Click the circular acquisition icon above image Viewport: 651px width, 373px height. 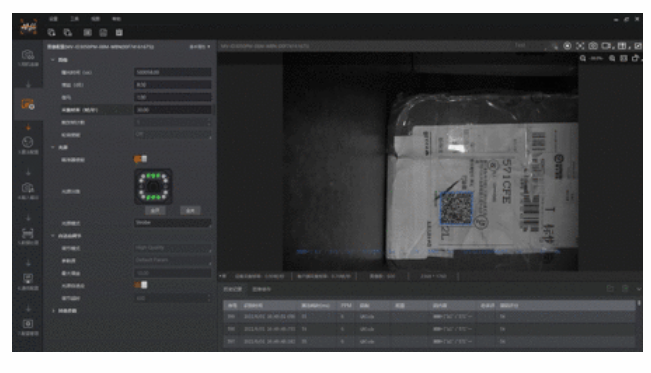567,46
